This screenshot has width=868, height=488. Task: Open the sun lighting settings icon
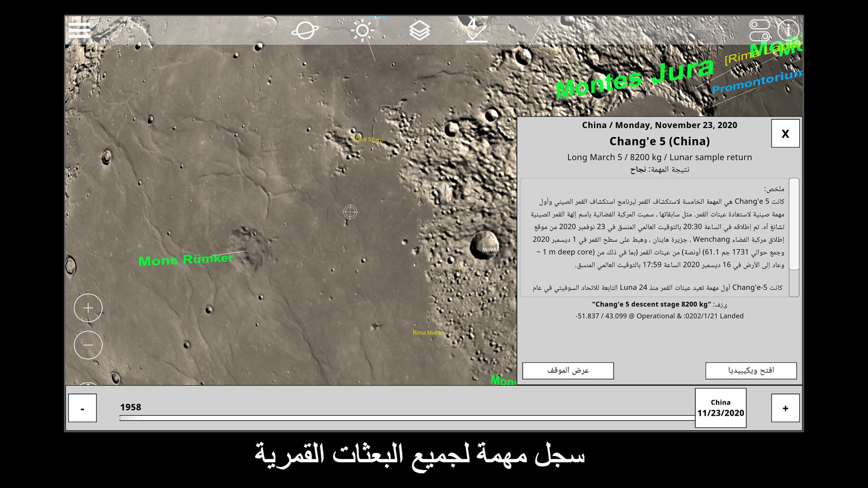363,31
